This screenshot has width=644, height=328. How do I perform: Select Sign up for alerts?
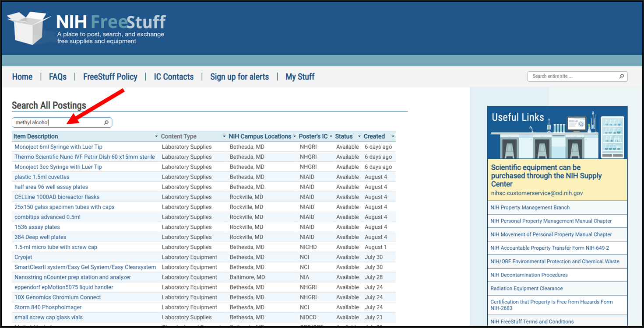click(x=239, y=77)
